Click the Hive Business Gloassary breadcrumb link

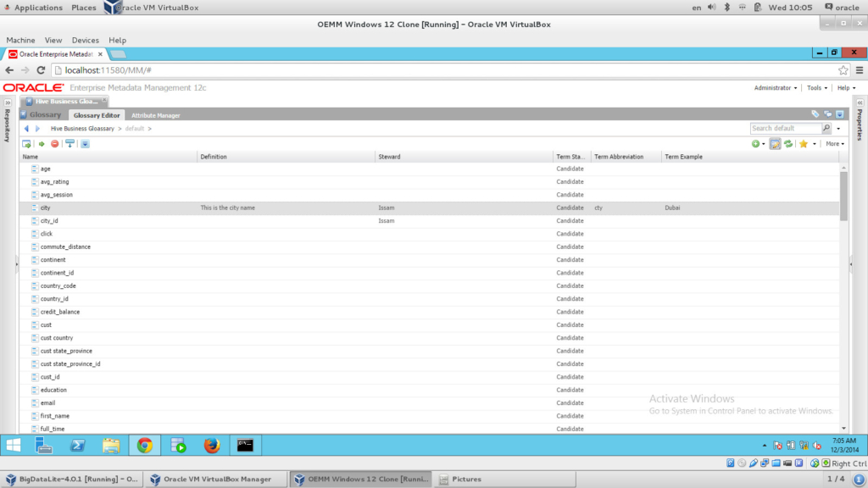pyautogui.click(x=82, y=129)
